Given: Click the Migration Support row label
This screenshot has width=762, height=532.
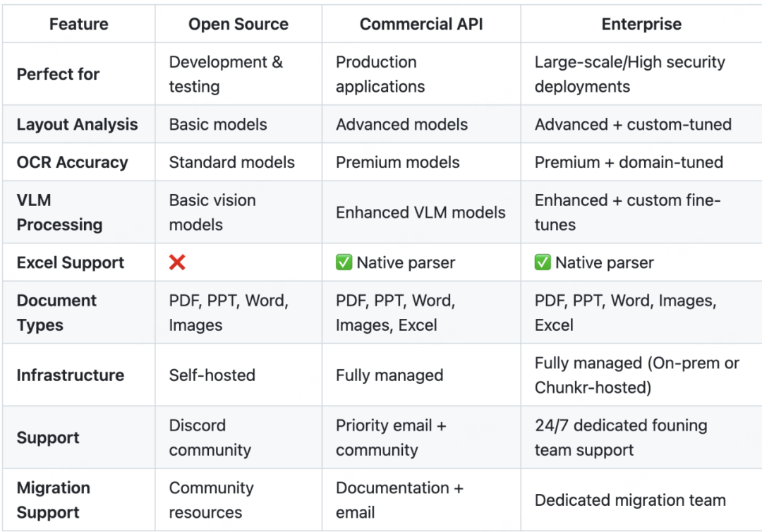Looking at the screenshot, I should coord(53,500).
